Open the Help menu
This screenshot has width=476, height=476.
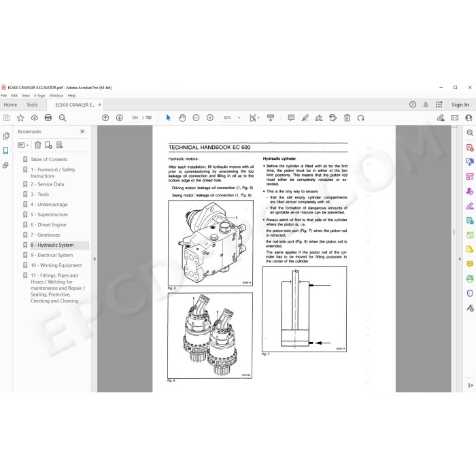pyautogui.click(x=71, y=96)
